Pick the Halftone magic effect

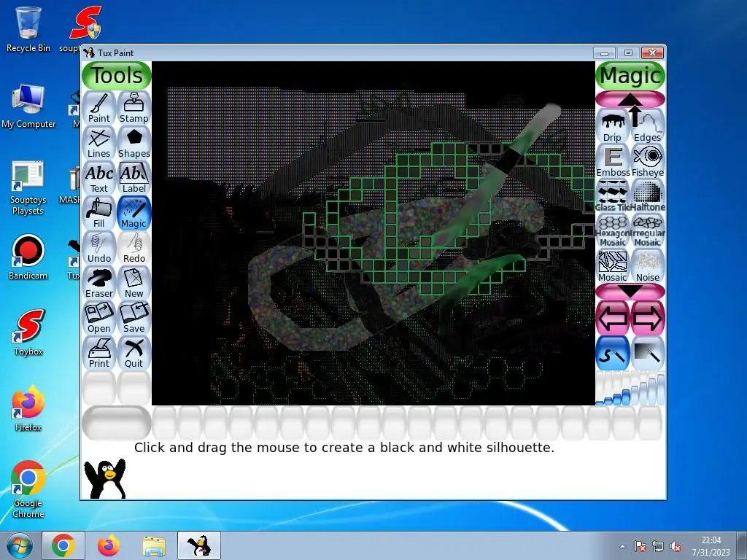click(648, 196)
